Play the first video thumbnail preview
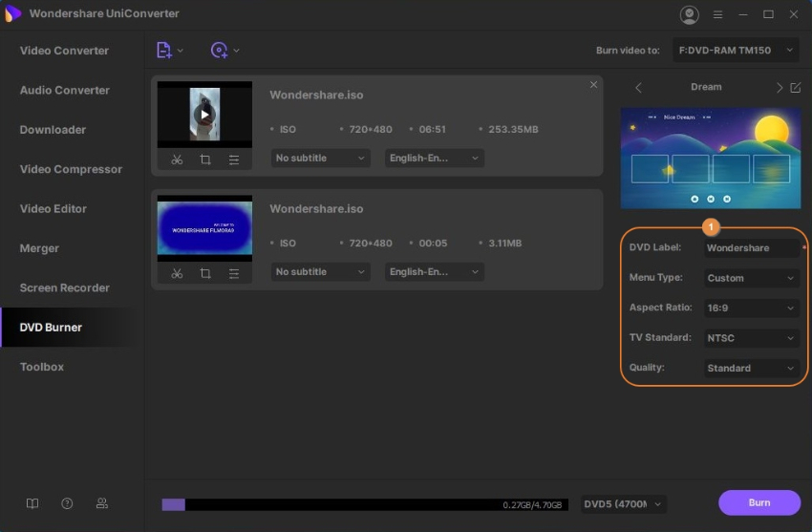812x532 pixels. point(204,115)
